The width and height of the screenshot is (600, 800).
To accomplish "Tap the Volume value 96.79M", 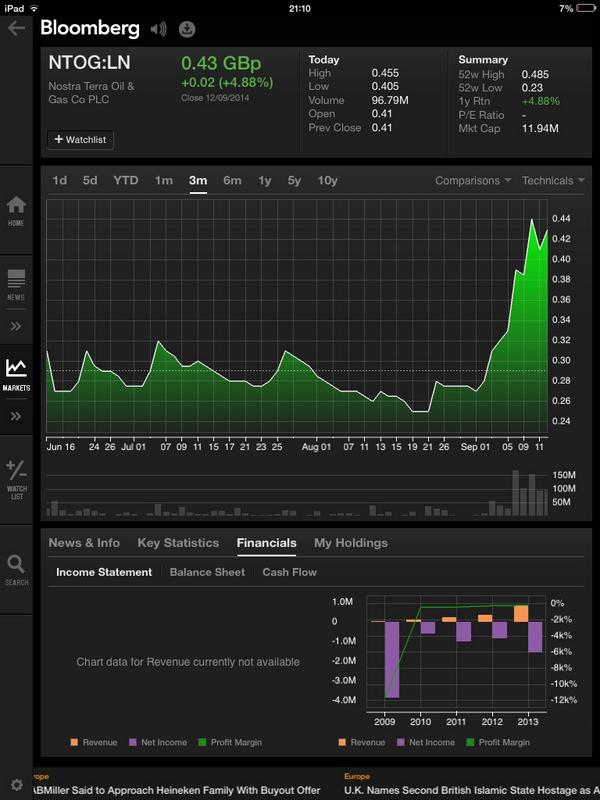I will (390, 100).
